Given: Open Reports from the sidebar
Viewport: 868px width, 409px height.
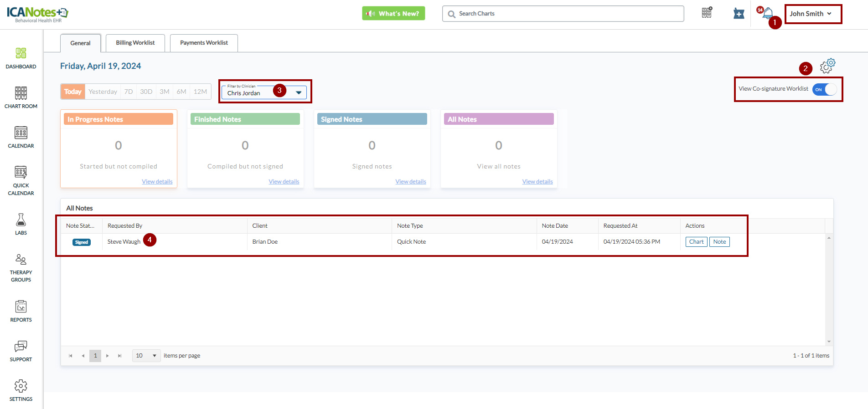Looking at the screenshot, I should [21, 311].
